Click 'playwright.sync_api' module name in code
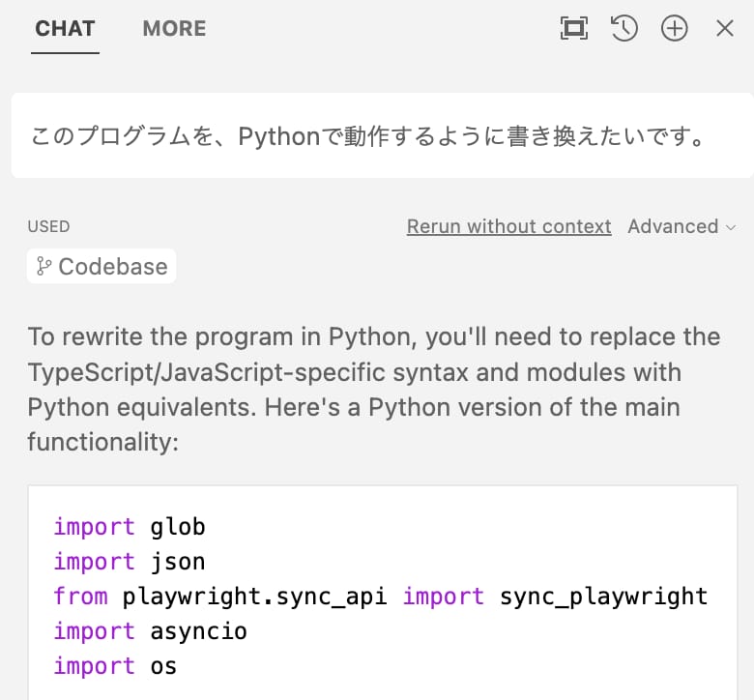Image resolution: width=754 pixels, height=700 pixels. click(254, 597)
